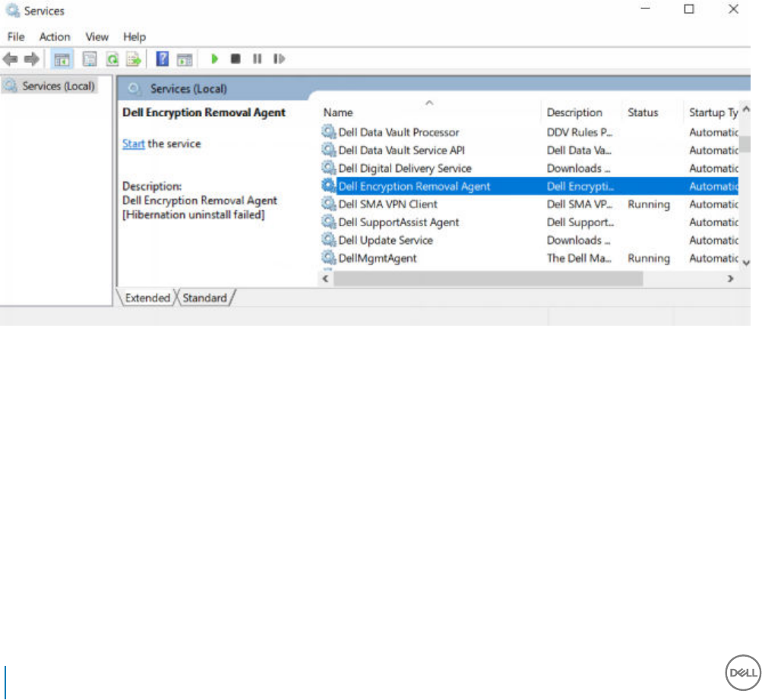Screen dimensions: 762x700
Task: Click the Refresh toolbar icon
Action: 112,59
